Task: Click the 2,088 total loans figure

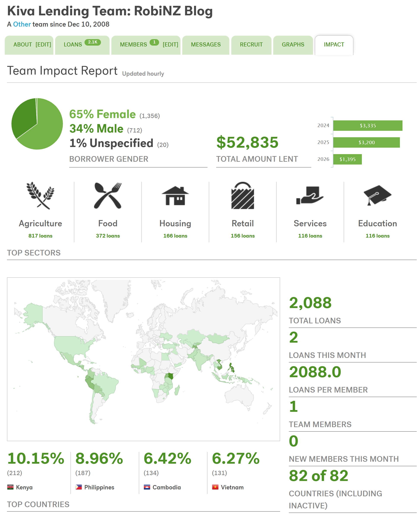Action: tap(310, 303)
